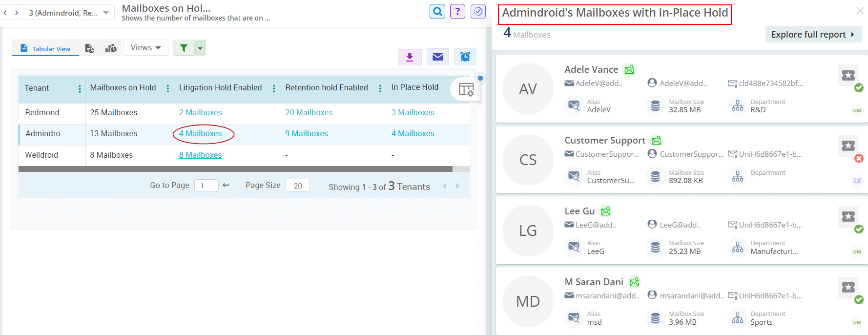Screen dimensions: 868x335
Task: Click the Go to Page input field
Action: coord(206,186)
